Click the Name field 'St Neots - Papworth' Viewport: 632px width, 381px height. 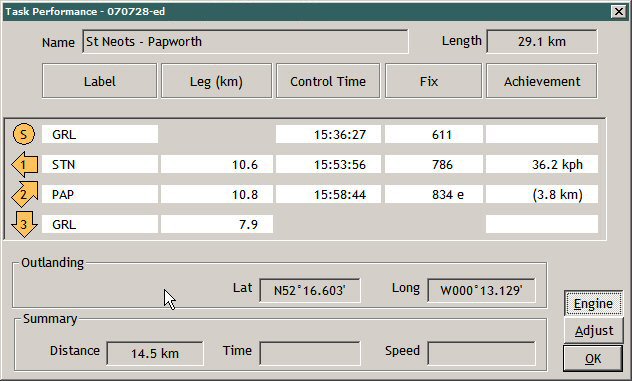(x=245, y=42)
